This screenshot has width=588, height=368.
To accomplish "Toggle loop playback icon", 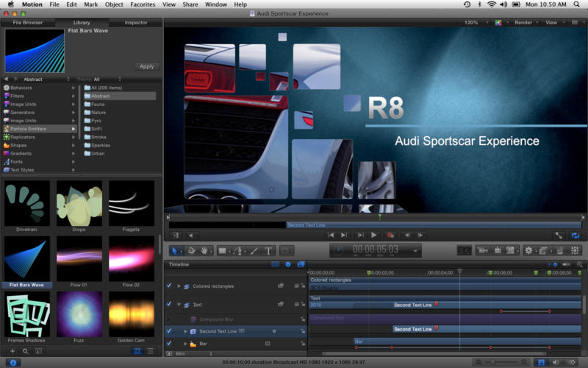I will click(x=575, y=236).
